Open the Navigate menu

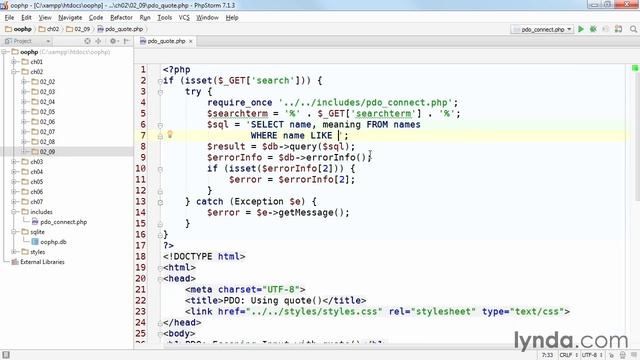point(70,18)
